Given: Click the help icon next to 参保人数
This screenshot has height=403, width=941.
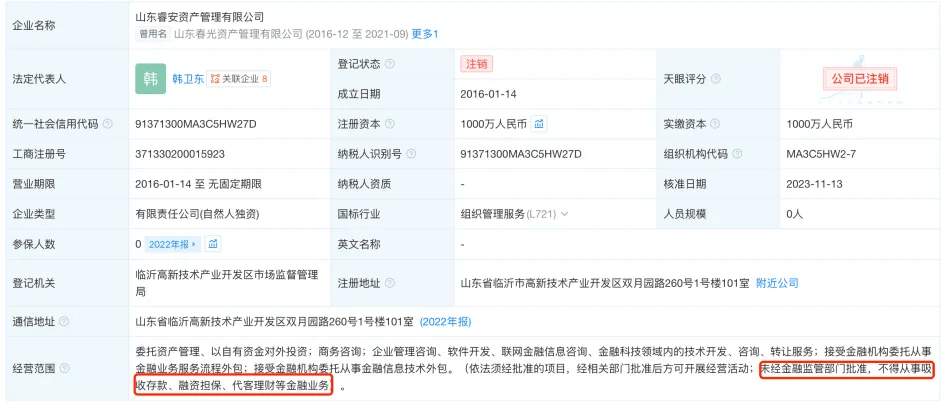Looking at the screenshot, I should (x=64, y=244).
